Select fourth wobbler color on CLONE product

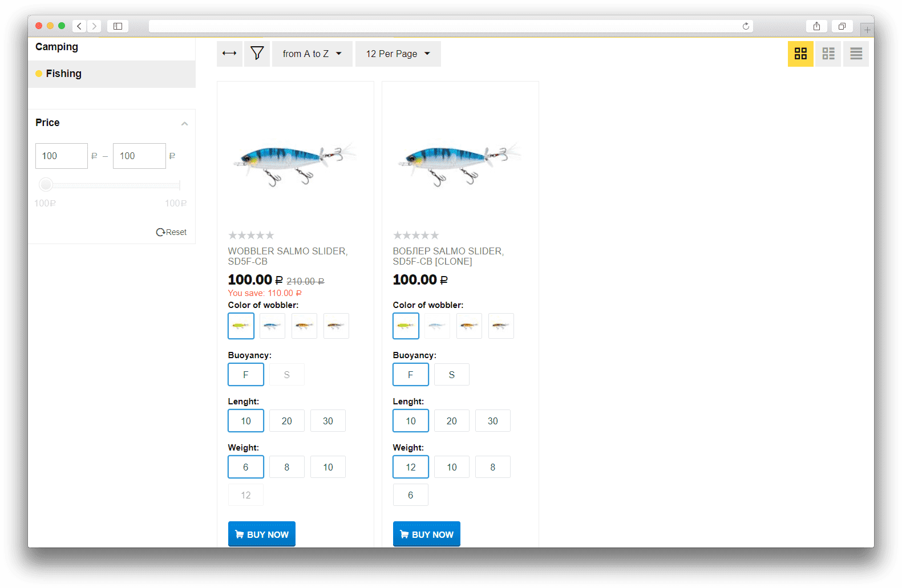click(501, 326)
